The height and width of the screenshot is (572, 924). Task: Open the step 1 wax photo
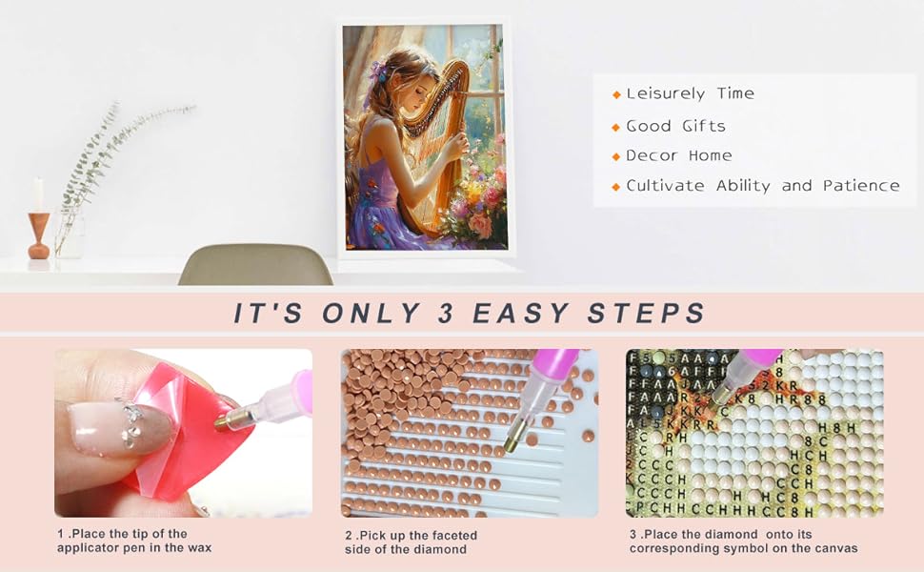pyautogui.click(x=183, y=433)
